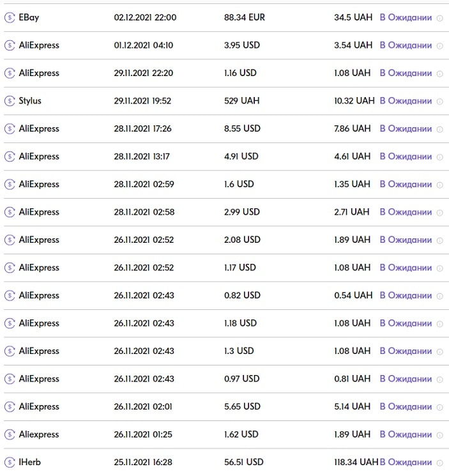
Task: Click the pending status for Stylus order
Action: pyautogui.click(x=406, y=101)
